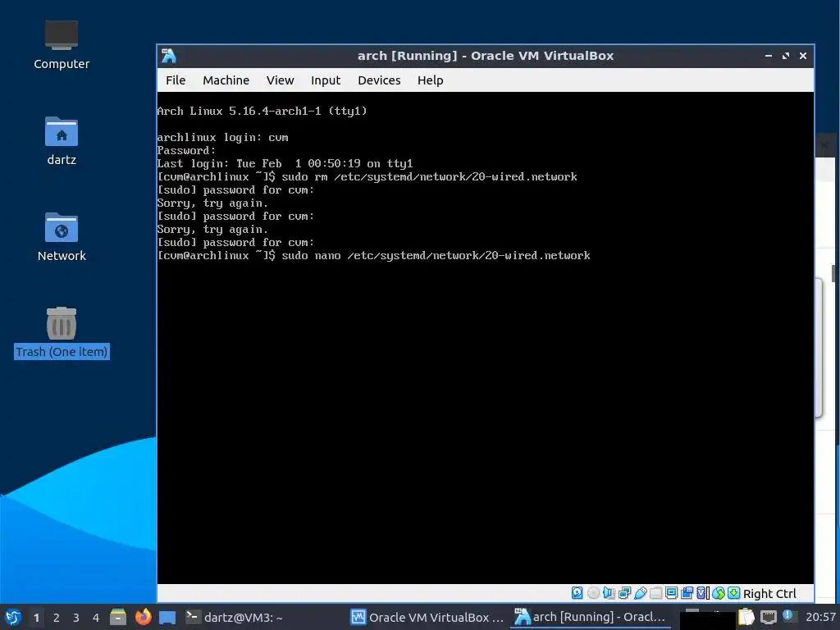Click the mouse integration status icon
840x630 pixels.
(x=719, y=593)
